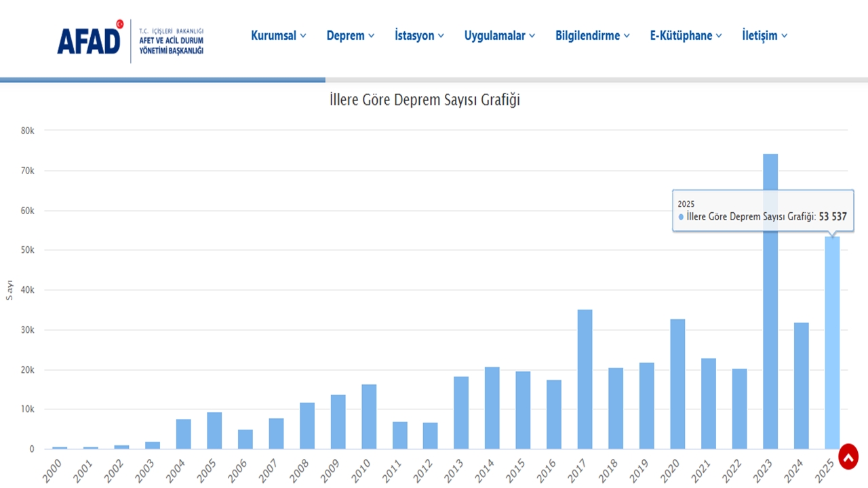
Task: Open the İletişim dropdown arrow
Action: [x=784, y=36]
